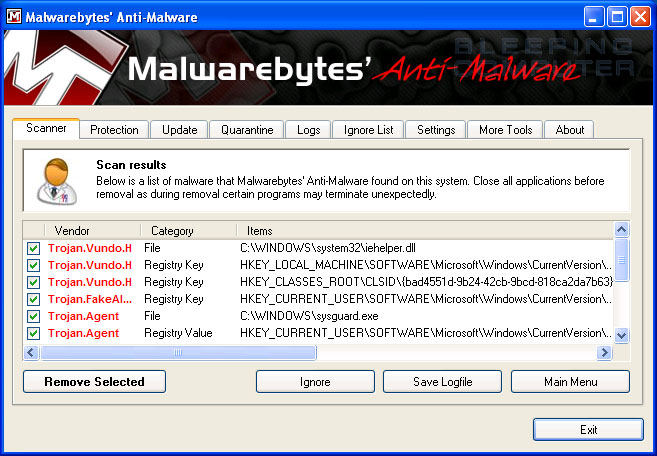The width and height of the screenshot is (657, 456).
Task: Click the horizontal scrollbar thumb
Action: click(178, 352)
